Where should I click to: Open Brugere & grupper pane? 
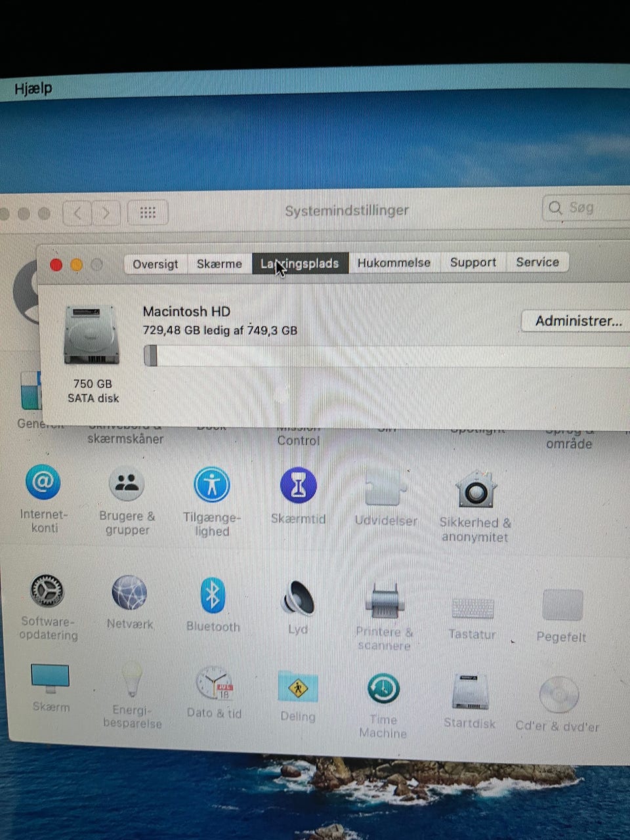[x=127, y=484]
